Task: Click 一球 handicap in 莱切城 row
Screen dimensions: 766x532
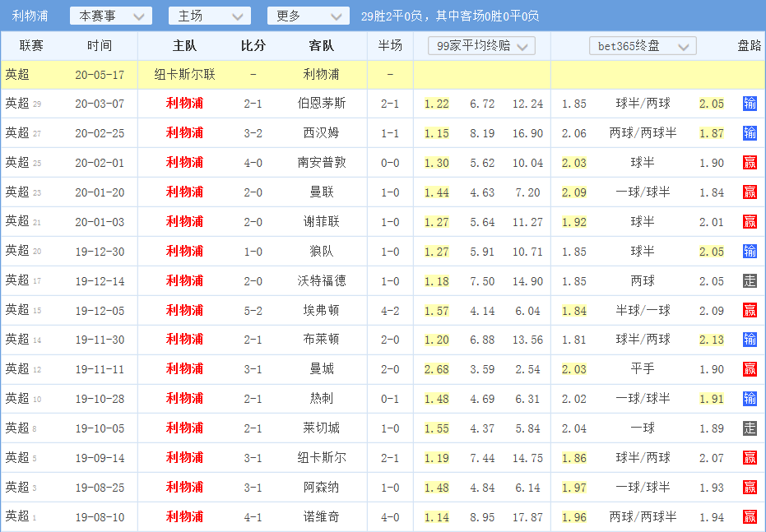Action: [x=643, y=428]
